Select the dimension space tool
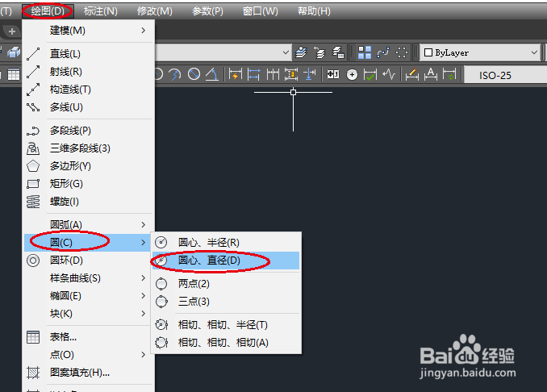This screenshot has height=392, width=547. (291, 74)
